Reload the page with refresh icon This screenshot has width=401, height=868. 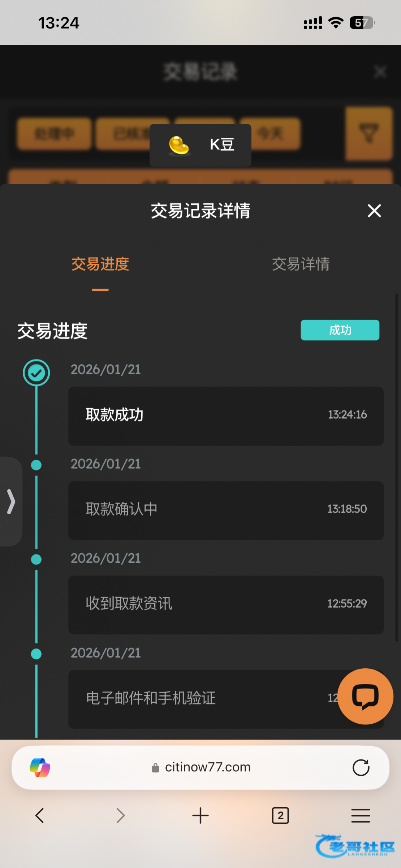coord(361,767)
